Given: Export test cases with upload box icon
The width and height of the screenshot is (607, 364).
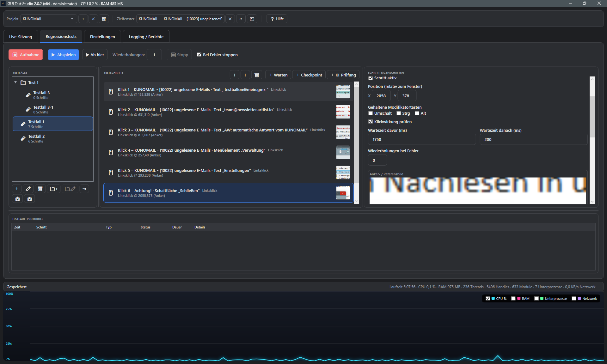Looking at the screenshot, I should tap(17, 199).
